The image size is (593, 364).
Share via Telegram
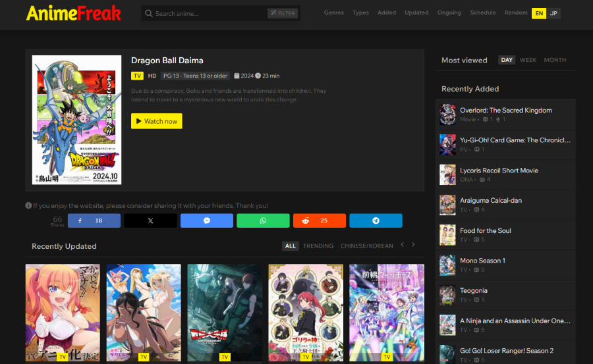pos(376,221)
